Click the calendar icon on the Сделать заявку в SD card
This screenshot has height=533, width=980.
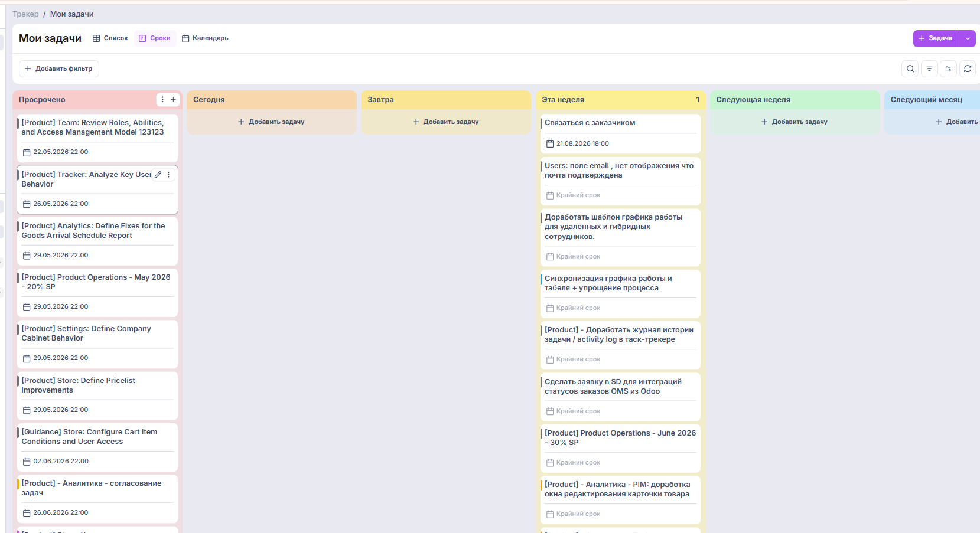point(550,411)
